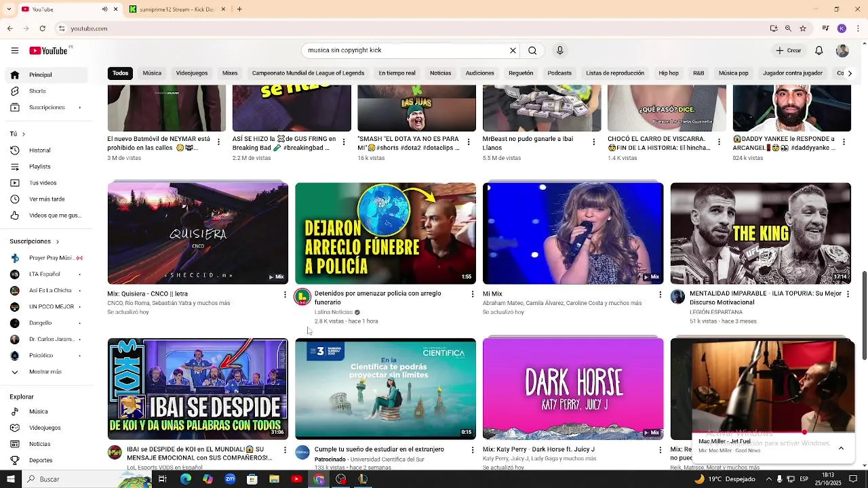Screen dimensions: 868x488
Task: Open Windows notification center
Action: click(853, 479)
